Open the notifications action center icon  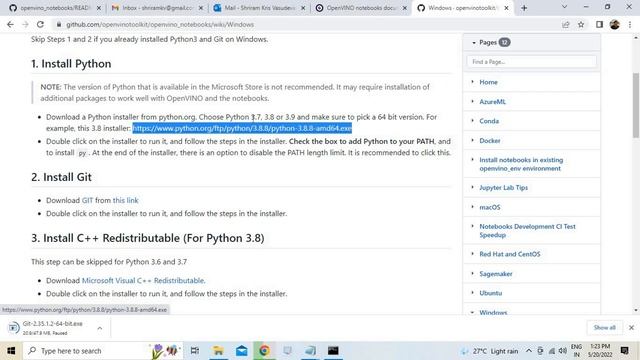[x=624, y=351]
